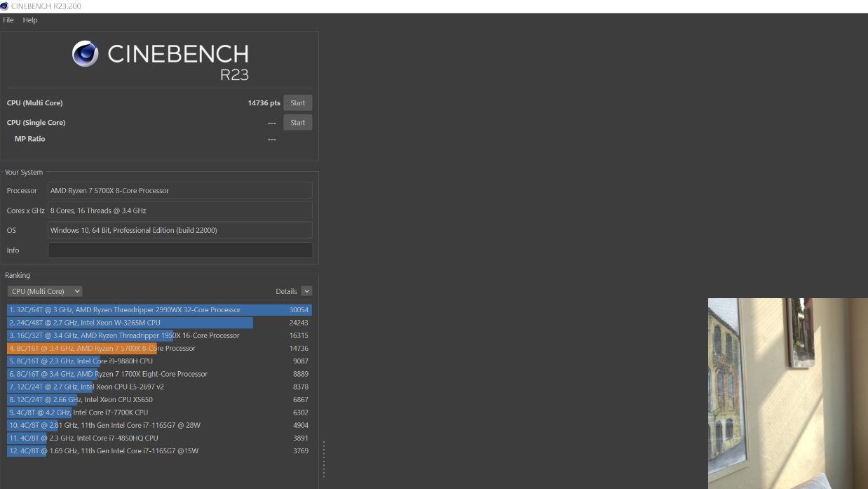Viewport: 868px width, 489px height.
Task: Click the 24243 score value
Action: coord(299,323)
